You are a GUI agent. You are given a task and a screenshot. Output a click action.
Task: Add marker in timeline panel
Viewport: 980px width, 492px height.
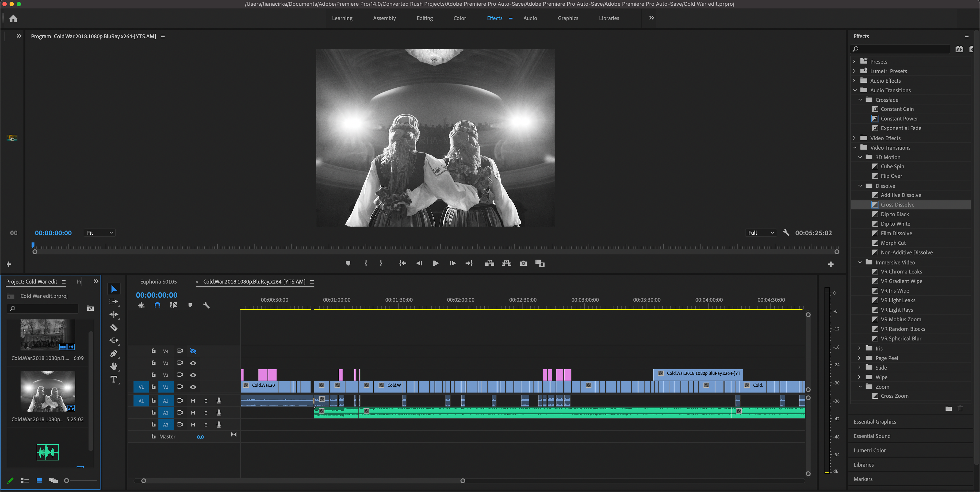click(190, 305)
